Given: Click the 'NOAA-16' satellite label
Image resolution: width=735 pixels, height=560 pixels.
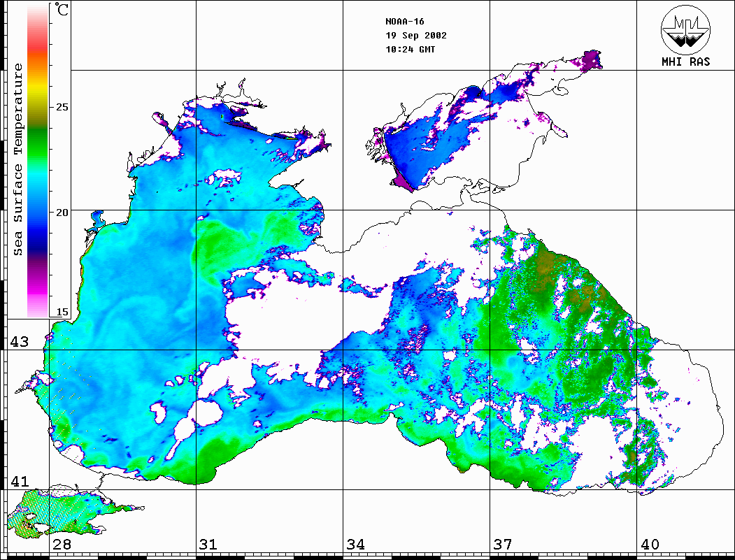Looking at the screenshot, I should click(x=405, y=22).
